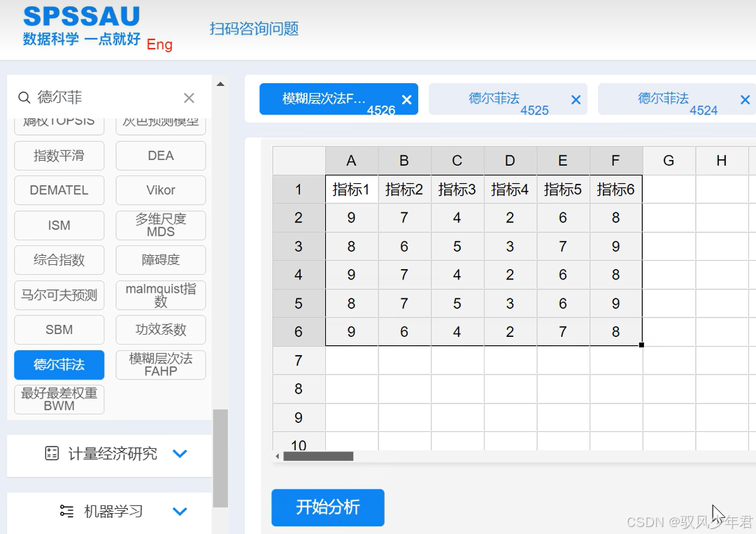
Task: Select the DEMATEL method
Action: pos(59,190)
